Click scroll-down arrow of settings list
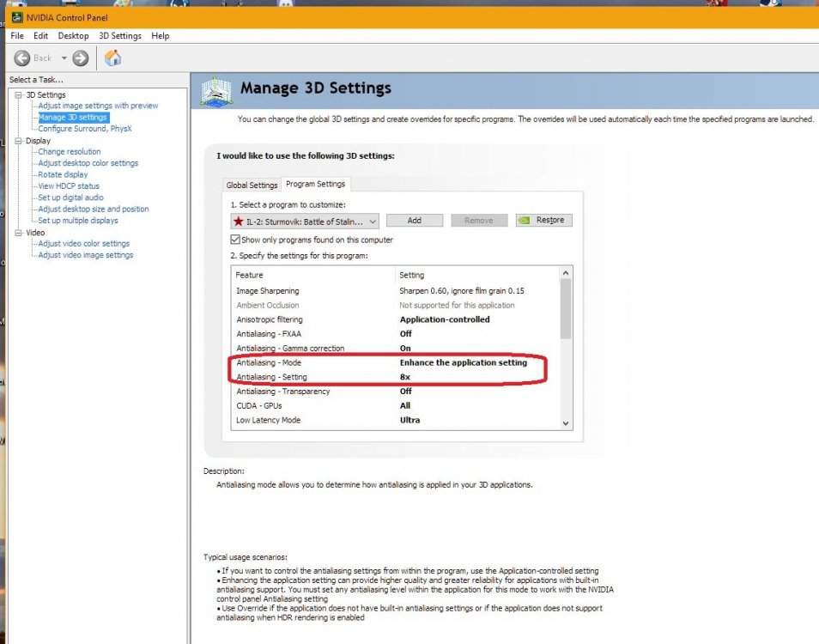Image resolution: width=819 pixels, height=644 pixels. click(x=566, y=423)
